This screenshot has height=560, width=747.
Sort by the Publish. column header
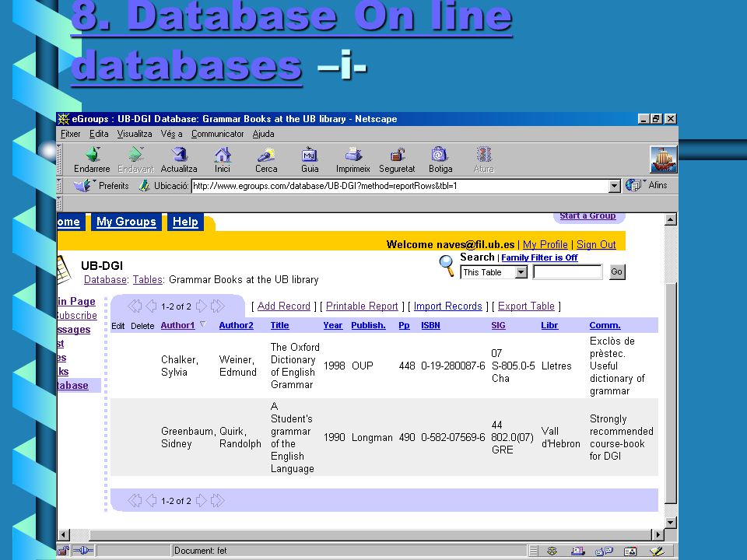[x=368, y=325]
